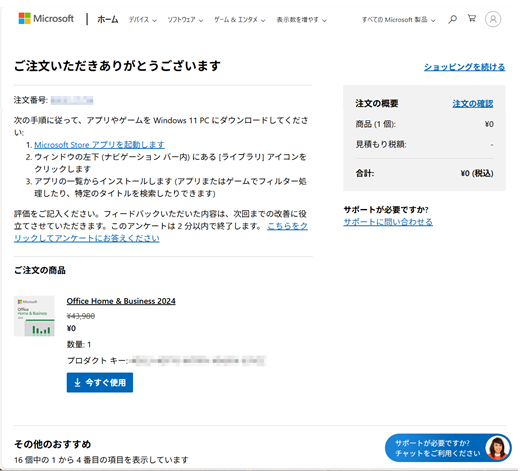Viewport: 520px width, 471px height.
Task: Click the support chat agent avatar
Action: 497,448
